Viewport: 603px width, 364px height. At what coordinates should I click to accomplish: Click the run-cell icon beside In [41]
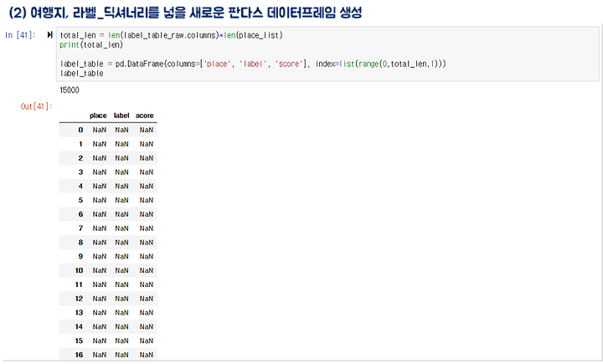49,35
